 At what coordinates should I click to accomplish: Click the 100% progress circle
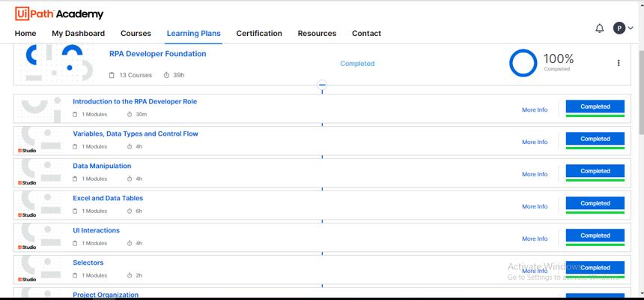point(523,63)
